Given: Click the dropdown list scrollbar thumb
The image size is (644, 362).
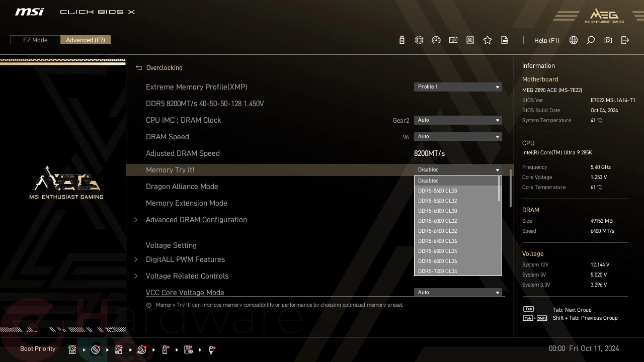Looking at the screenshot, I should [x=499, y=189].
